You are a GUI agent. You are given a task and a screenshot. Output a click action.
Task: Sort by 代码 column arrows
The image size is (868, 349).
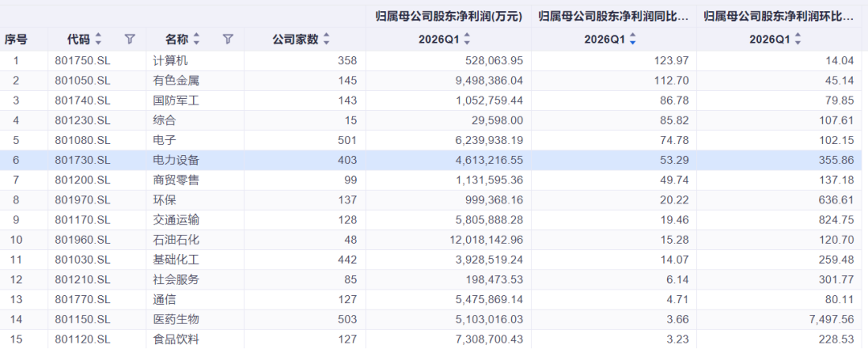coord(99,39)
